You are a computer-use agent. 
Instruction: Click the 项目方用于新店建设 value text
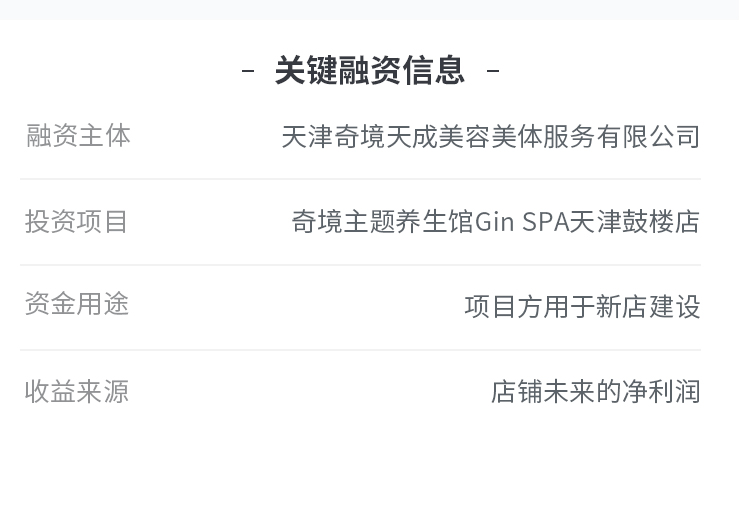582,307
